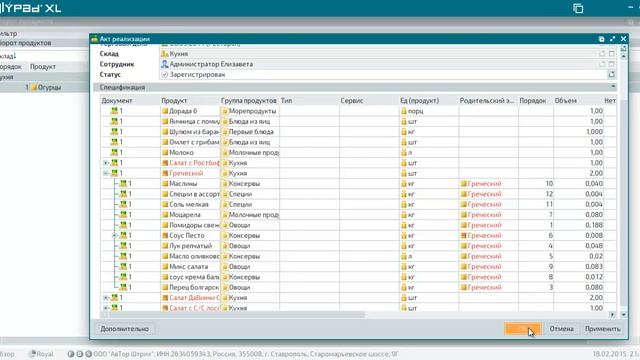Image resolution: width=640 pixels, height=360 pixels.
Task: Click the small button at end of Статус field
Action: 611,74
